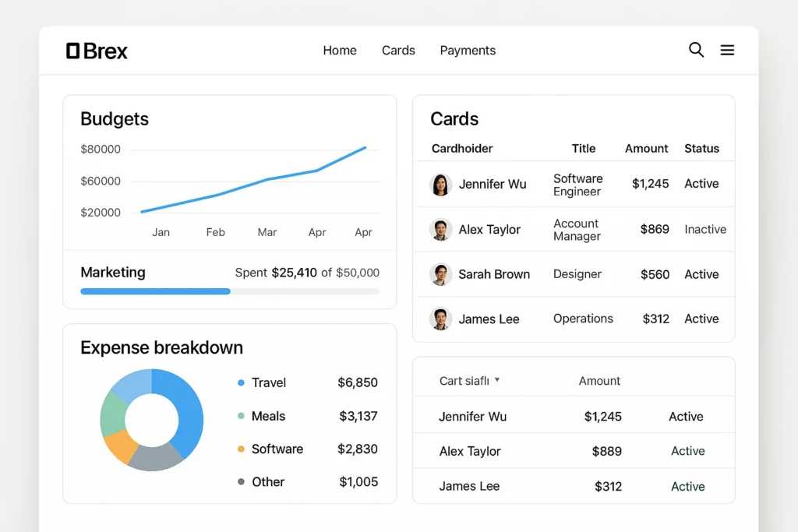
Task: Click Alex Taylor's avatar in Cards list
Action: tap(440, 229)
